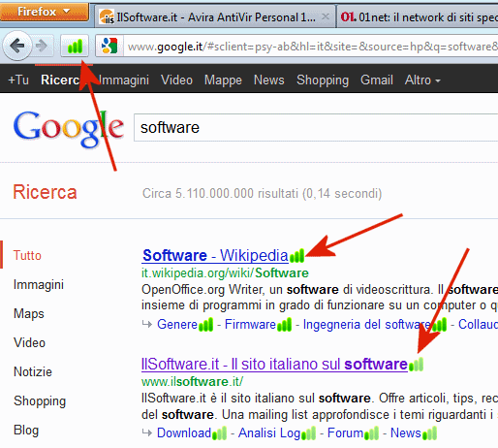Click the Google site identity icon in address bar
The image size is (498, 448).
[109, 47]
